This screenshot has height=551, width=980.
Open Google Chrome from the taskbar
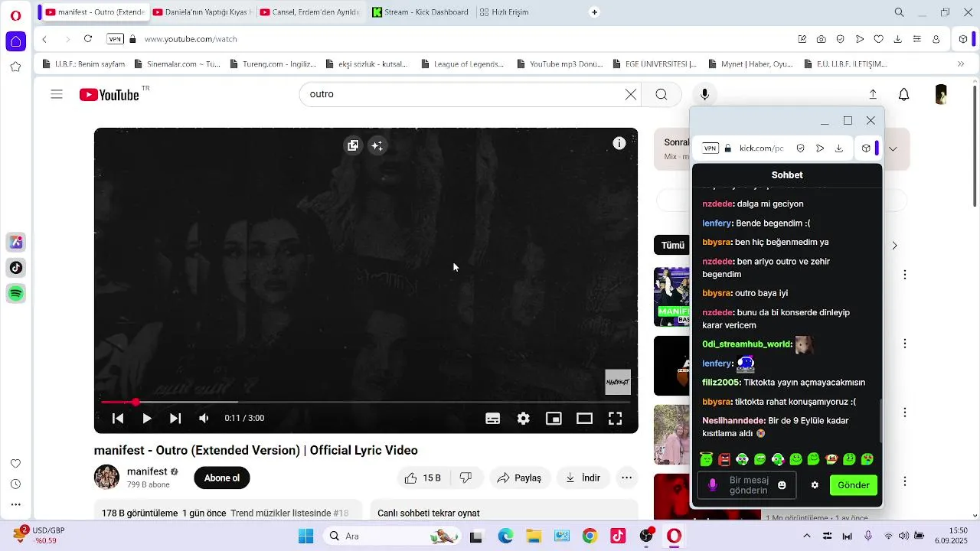(x=590, y=536)
